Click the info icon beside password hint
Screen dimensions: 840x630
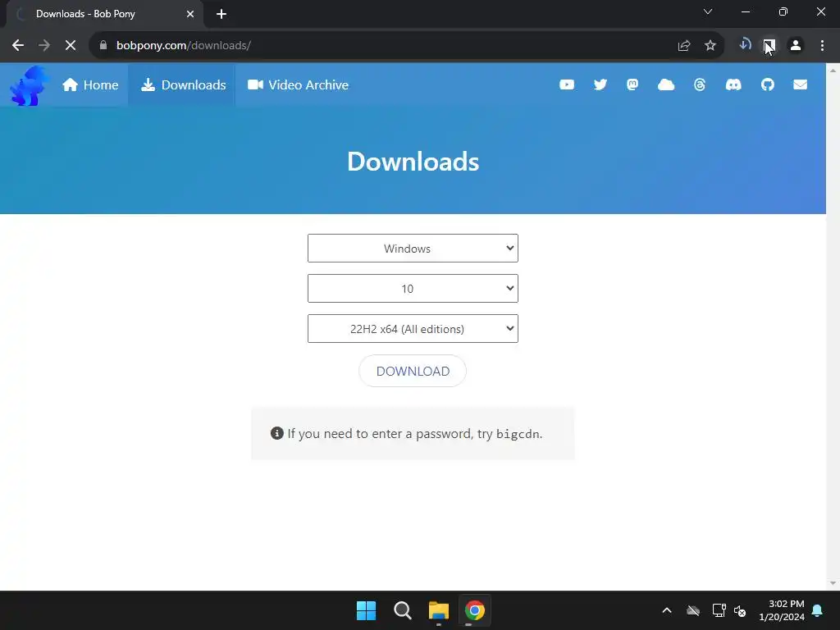(277, 433)
